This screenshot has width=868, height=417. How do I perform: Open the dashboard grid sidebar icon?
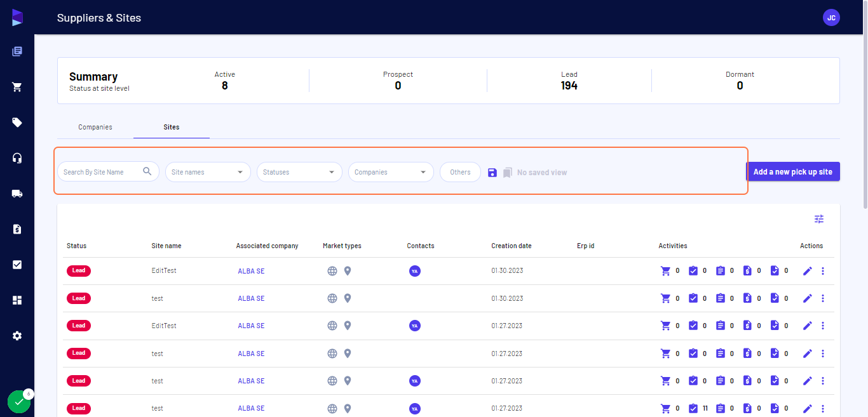pos(17,300)
